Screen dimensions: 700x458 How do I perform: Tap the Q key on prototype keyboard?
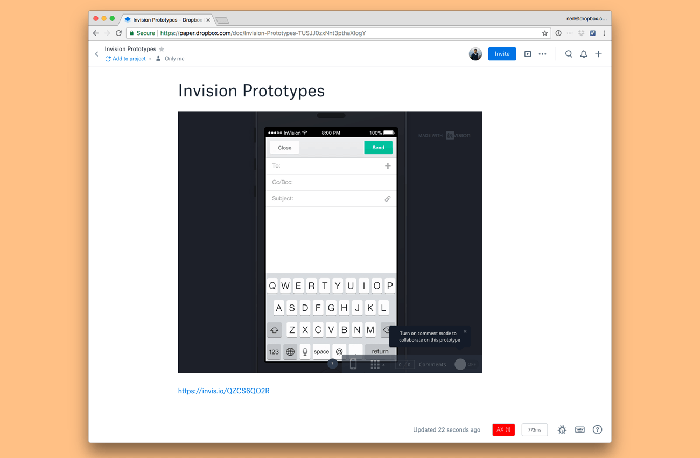click(x=272, y=286)
